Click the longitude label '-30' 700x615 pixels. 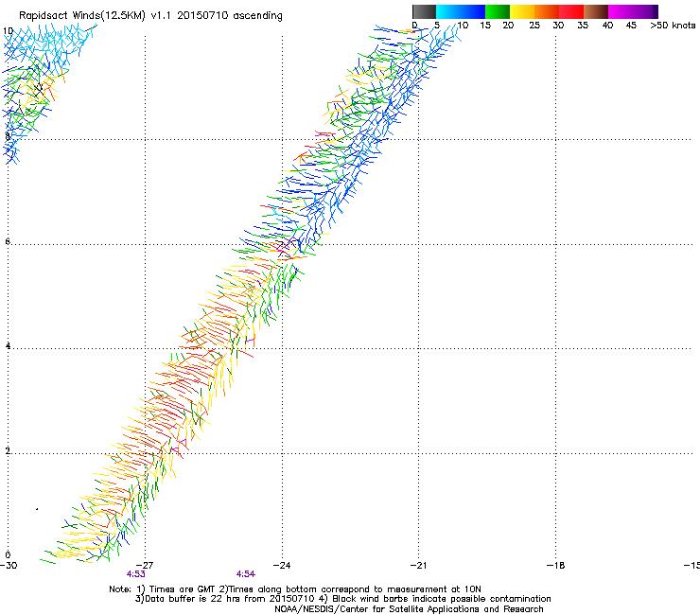(9, 566)
